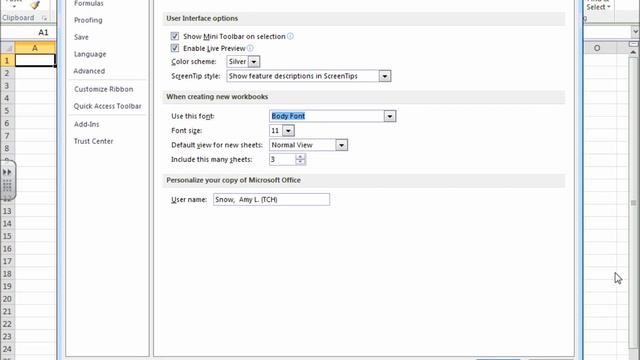640x360 pixels.
Task: Toggle Show Mini Toolbar on selection checkbox
Action: click(175, 36)
